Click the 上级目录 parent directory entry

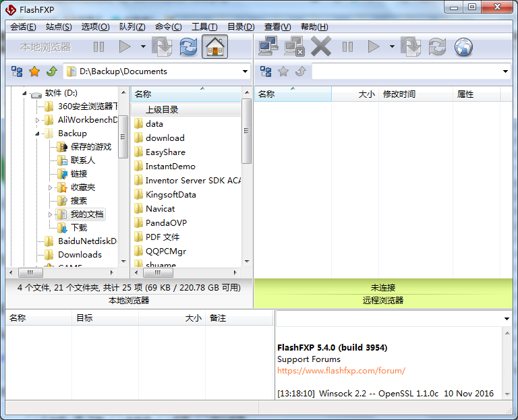click(x=163, y=109)
